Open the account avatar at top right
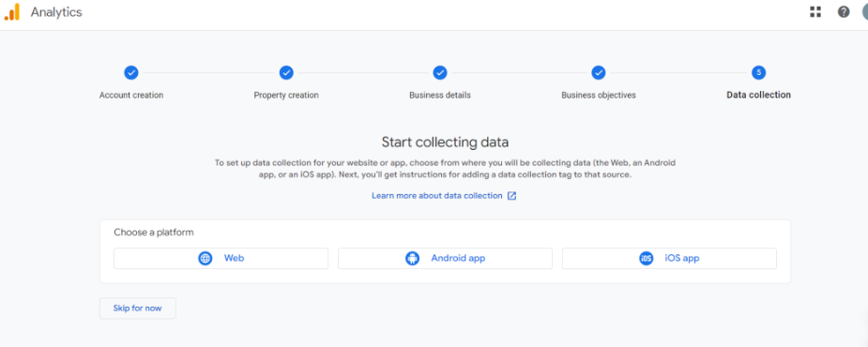This screenshot has width=868, height=347. (x=864, y=12)
